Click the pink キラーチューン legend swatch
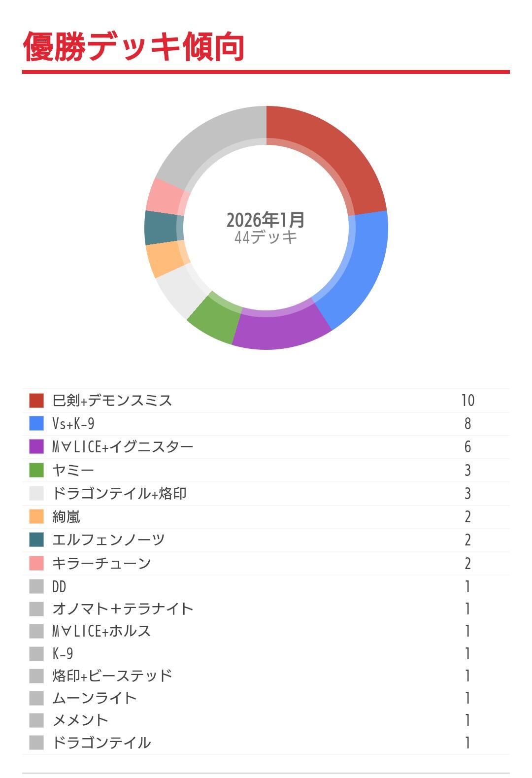The image size is (532, 778). click(x=36, y=563)
